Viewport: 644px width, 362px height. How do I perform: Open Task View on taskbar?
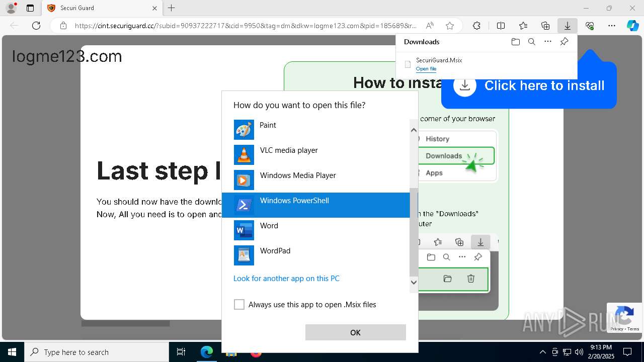click(x=181, y=352)
